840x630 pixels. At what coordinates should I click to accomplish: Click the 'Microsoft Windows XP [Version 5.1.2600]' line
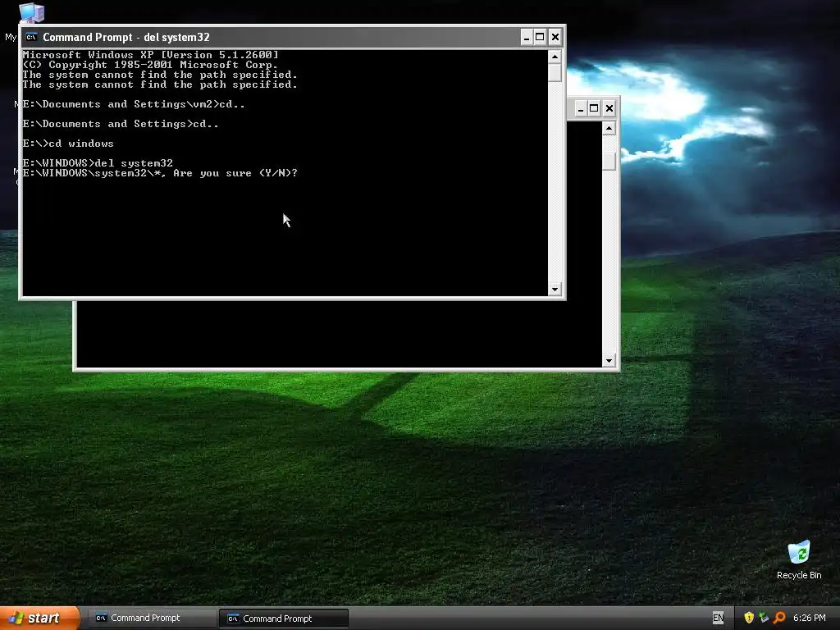point(151,55)
